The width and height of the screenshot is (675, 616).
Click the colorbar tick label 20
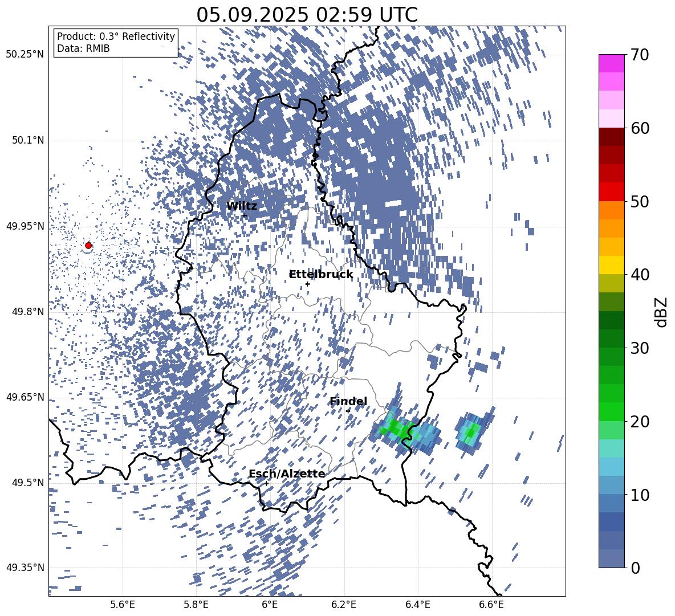click(640, 421)
